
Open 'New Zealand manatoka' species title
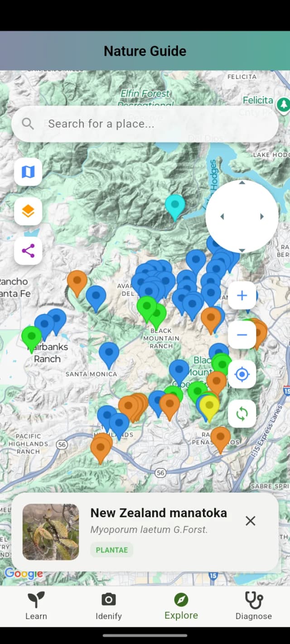159,513
